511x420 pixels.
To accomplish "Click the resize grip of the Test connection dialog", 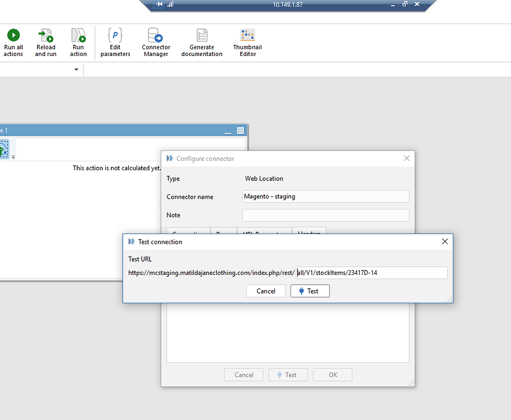I will coord(449,300).
